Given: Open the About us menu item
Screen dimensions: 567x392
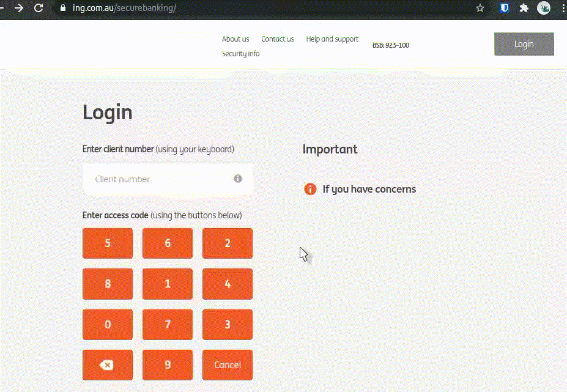Looking at the screenshot, I should [x=235, y=39].
